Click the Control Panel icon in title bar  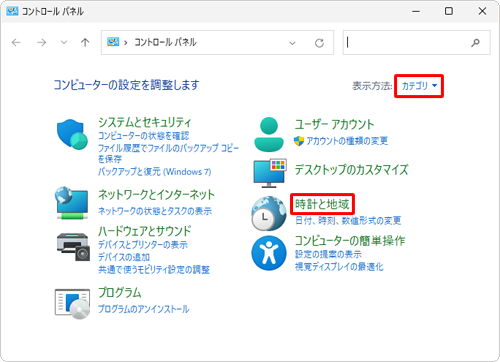click(x=12, y=11)
